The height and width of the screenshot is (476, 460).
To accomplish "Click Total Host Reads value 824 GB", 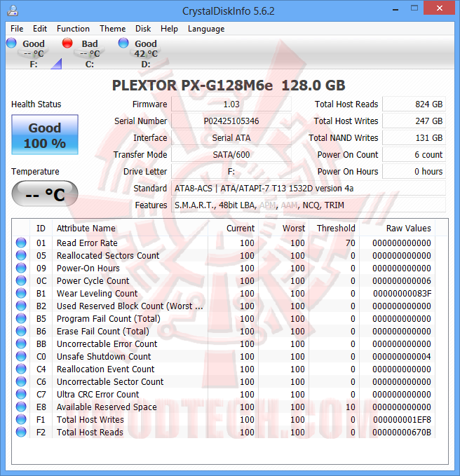I will point(414,104).
